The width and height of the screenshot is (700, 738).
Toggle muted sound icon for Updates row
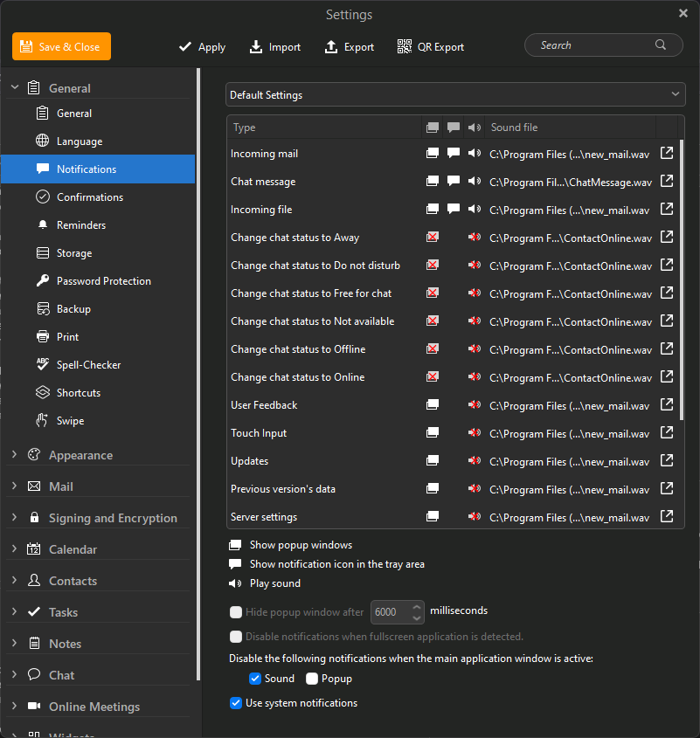[475, 460]
